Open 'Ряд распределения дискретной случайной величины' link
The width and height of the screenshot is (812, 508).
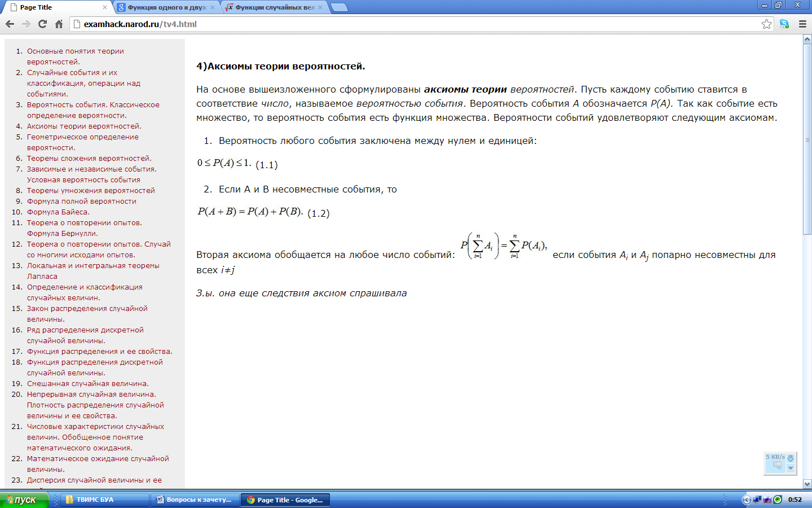click(x=85, y=335)
